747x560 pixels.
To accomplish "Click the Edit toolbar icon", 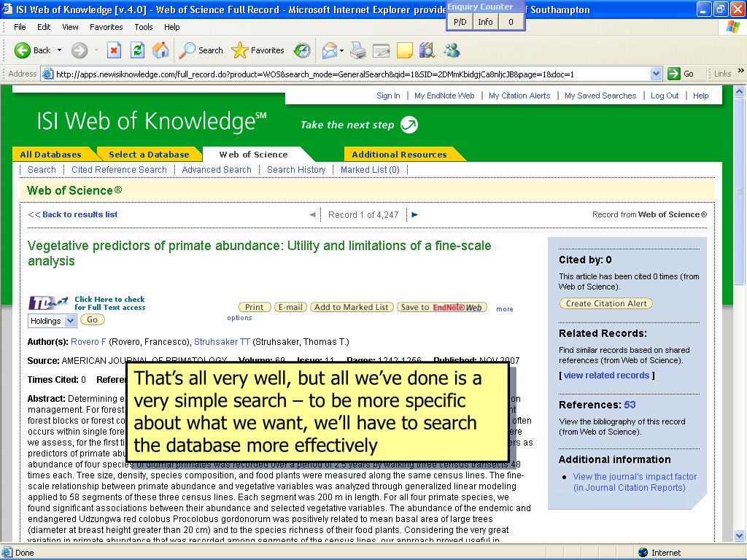I will 381,50.
